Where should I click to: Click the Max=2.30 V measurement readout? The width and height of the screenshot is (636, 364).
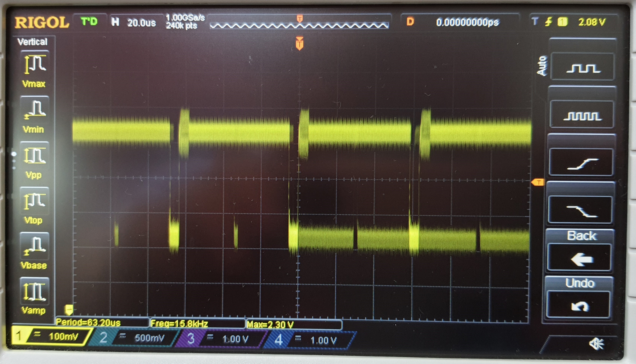[x=294, y=325]
